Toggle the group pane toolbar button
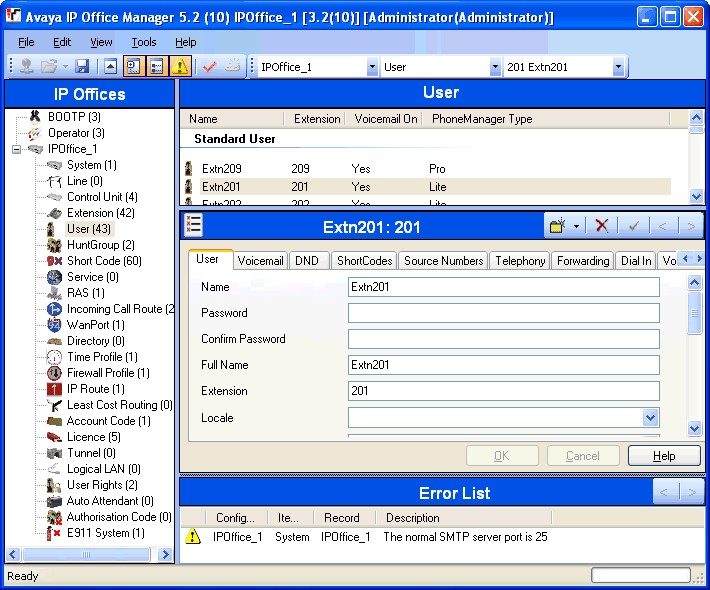The image size is (710, 590). [x=157, y=67]
